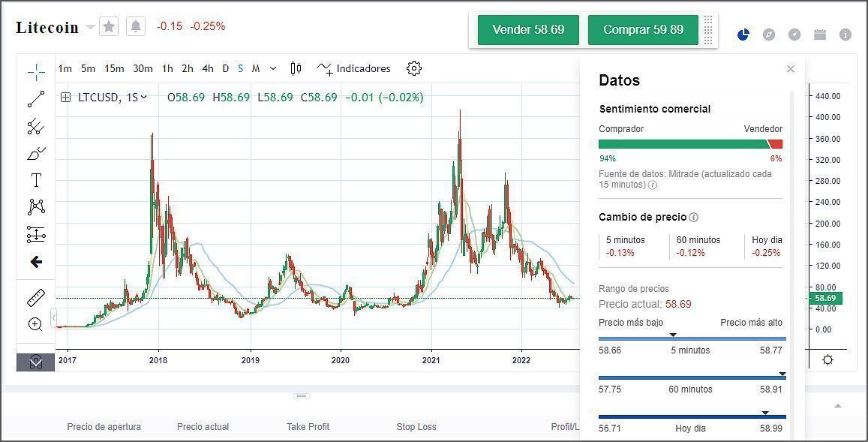Select the crosshair cursor tool
The width and height of the screenshot is (868, 442).
[x=36, y=72]
